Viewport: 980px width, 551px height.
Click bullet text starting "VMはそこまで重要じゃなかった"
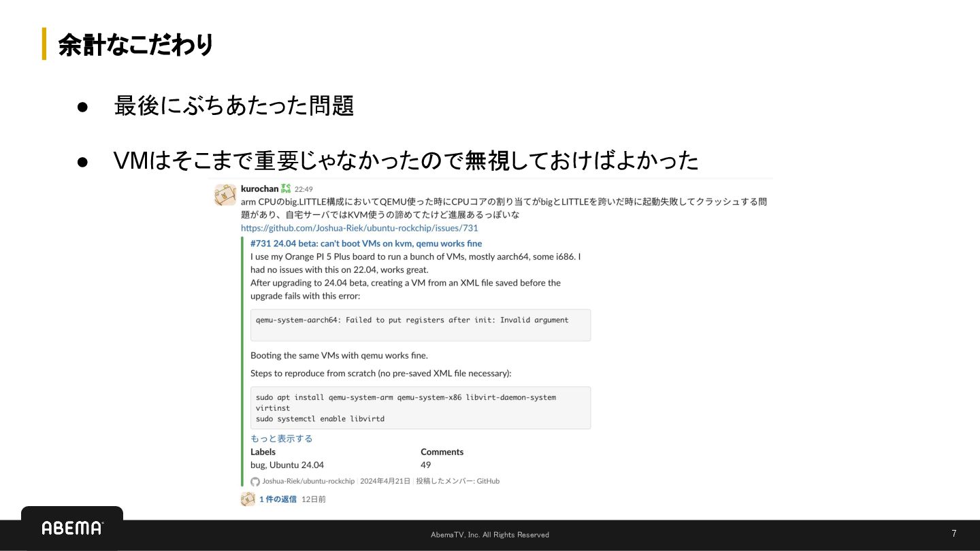406,161
